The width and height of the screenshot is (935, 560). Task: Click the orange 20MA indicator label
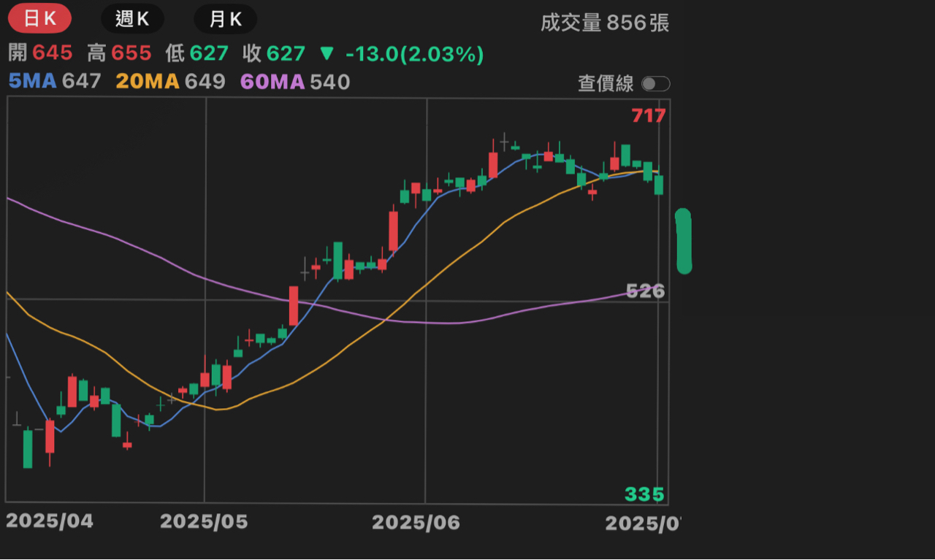tap(148, 82)
